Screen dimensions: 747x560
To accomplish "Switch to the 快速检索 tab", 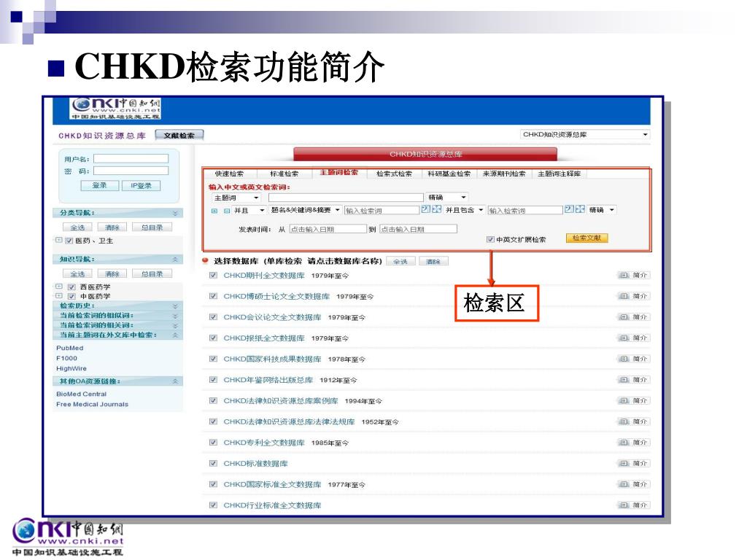I will (x=229, y=174).
